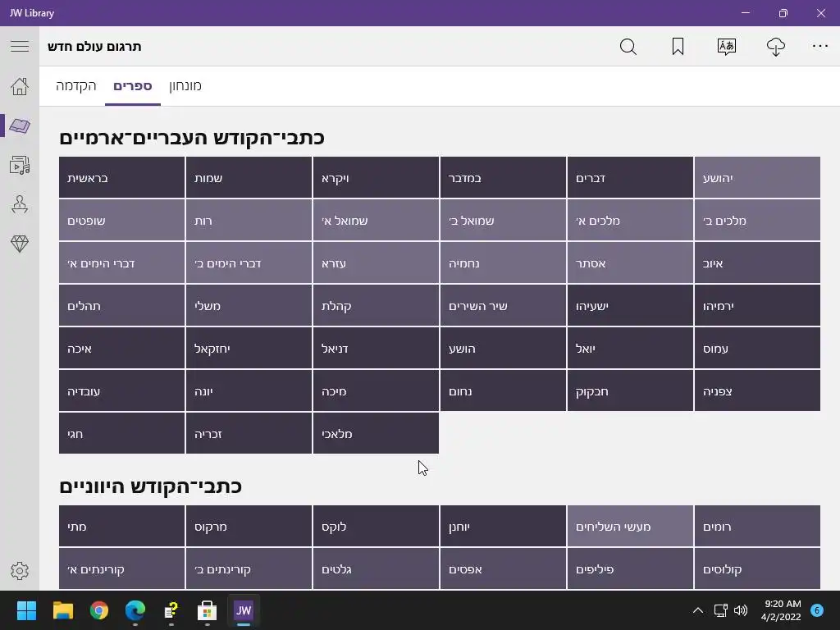The width and height of the screenshot is (840, 630).
Task: Open the גלטים book tile
Action: [x=376, y=568]
